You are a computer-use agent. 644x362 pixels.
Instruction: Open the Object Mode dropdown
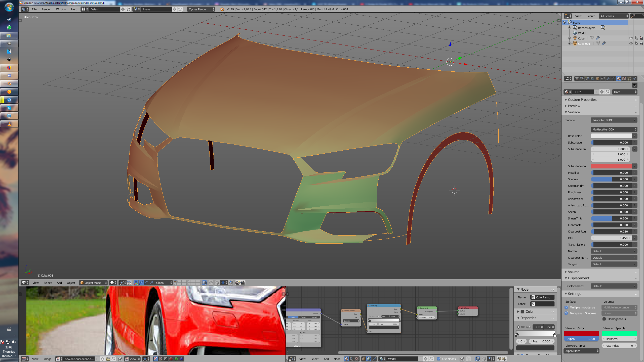pyautogui.click(x=93, y=283)
